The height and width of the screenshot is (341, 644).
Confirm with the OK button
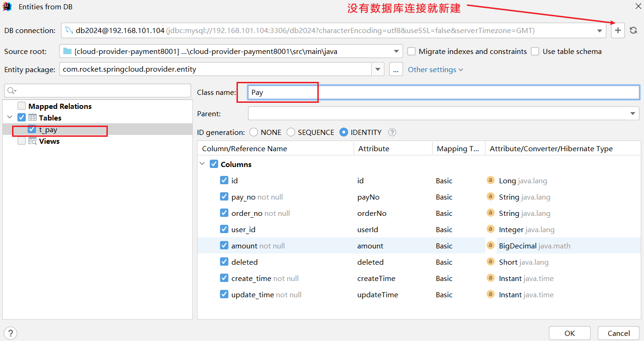570,333
